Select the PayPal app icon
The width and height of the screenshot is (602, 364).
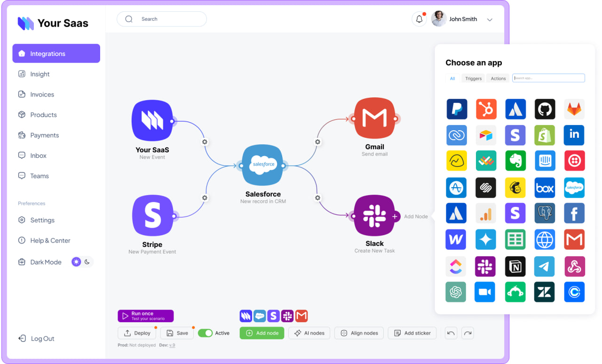click(457, 109)
